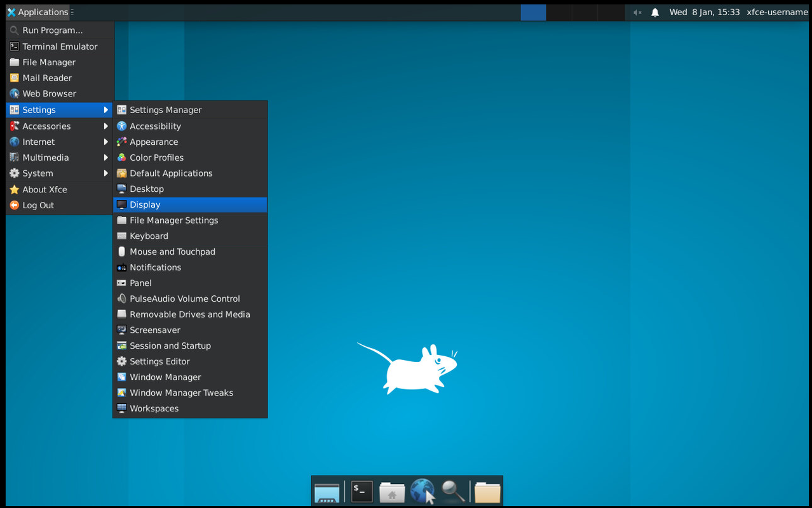The height and width of the screenshot is (508, 812).
Task: Open the Applications menu button
Action: point(37,12)
